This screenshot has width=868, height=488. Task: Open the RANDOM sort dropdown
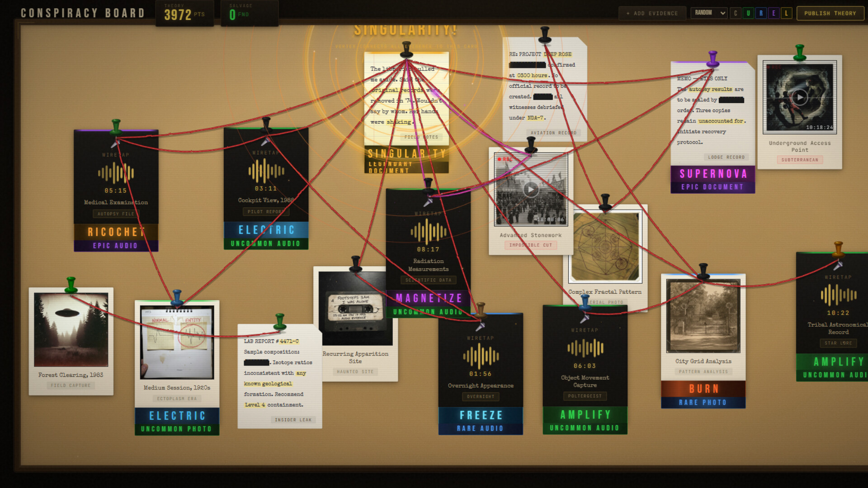[708, 13]
